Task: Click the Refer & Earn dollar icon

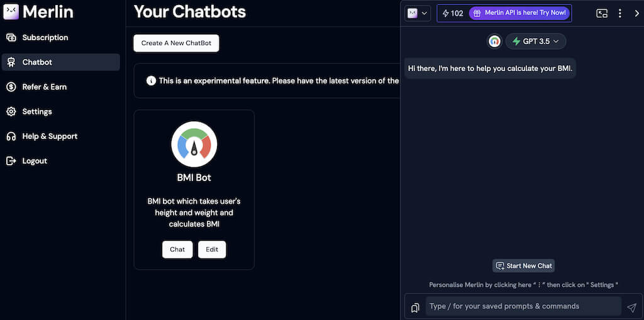Action: click(x=11, y=87)
